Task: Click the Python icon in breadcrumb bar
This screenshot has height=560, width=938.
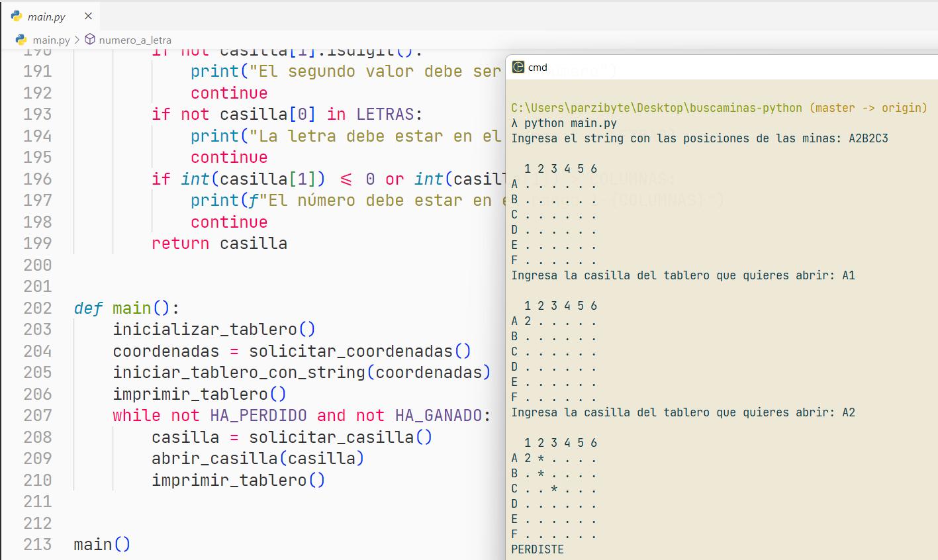Action: [x=21, y=40]
